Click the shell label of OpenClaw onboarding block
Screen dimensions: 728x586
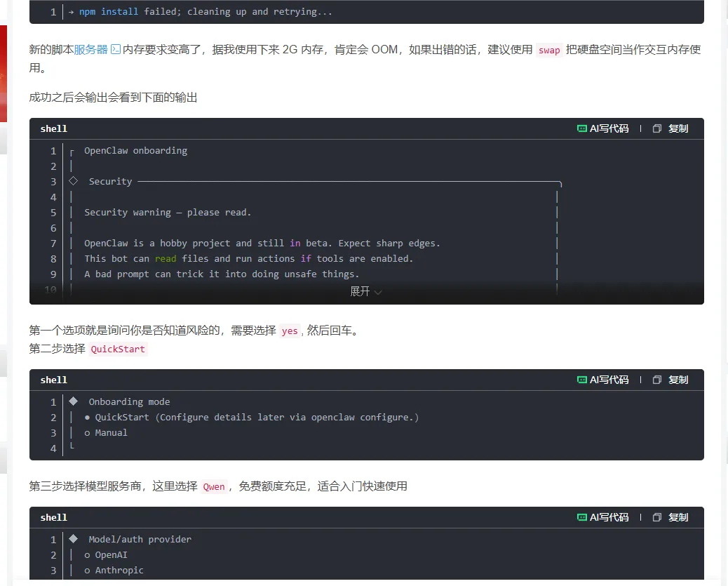54,128
